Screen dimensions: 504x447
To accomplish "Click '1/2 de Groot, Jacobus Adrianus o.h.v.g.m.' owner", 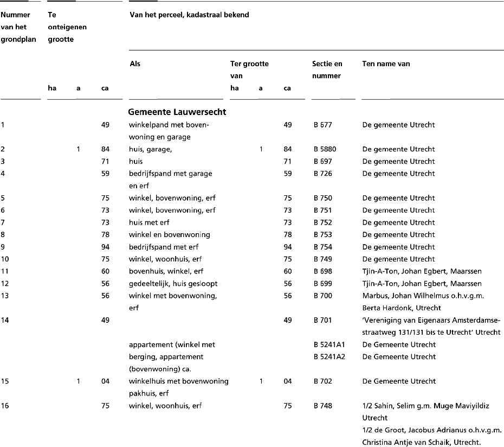I will (x=432, y=431).
